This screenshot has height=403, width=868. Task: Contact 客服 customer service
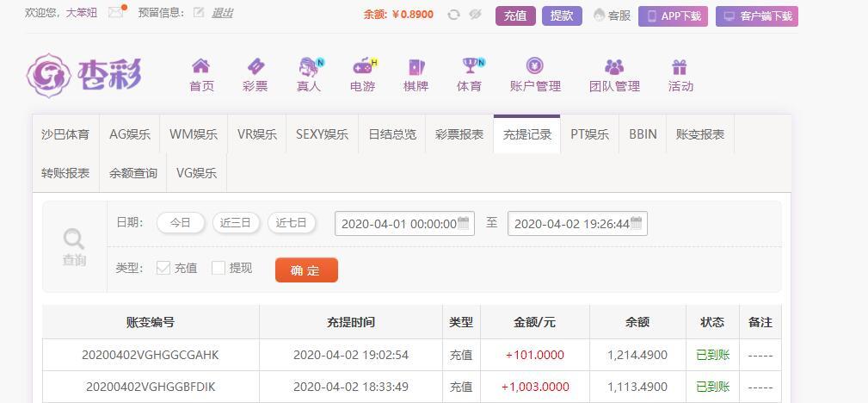click(x=613, y=15)
